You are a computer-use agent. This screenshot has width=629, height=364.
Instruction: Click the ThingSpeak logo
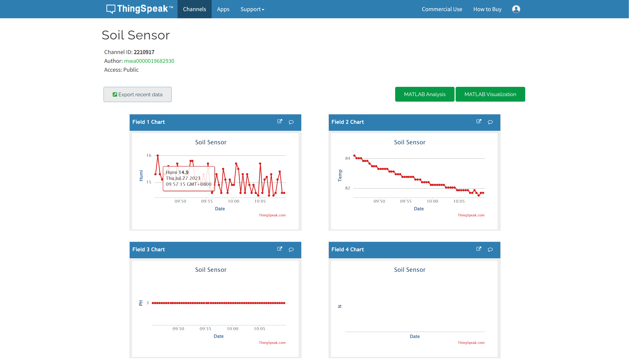coord(140,9)
